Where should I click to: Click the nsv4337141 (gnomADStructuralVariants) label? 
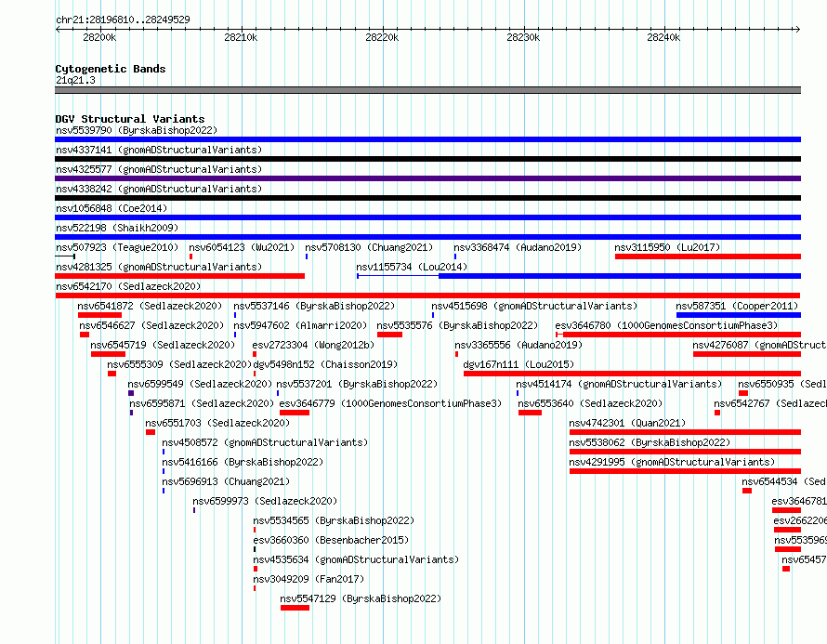pyautogui.click(x=159, y=150)
